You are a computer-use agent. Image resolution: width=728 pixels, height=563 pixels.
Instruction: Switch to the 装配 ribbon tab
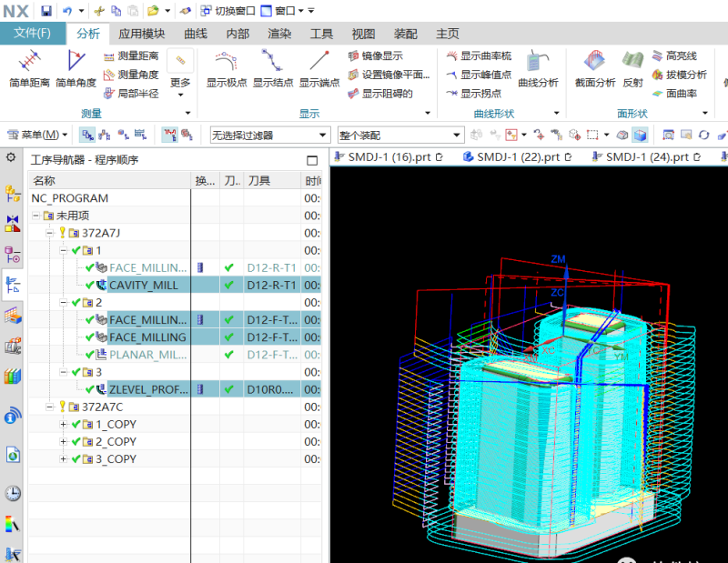point(405,34)
